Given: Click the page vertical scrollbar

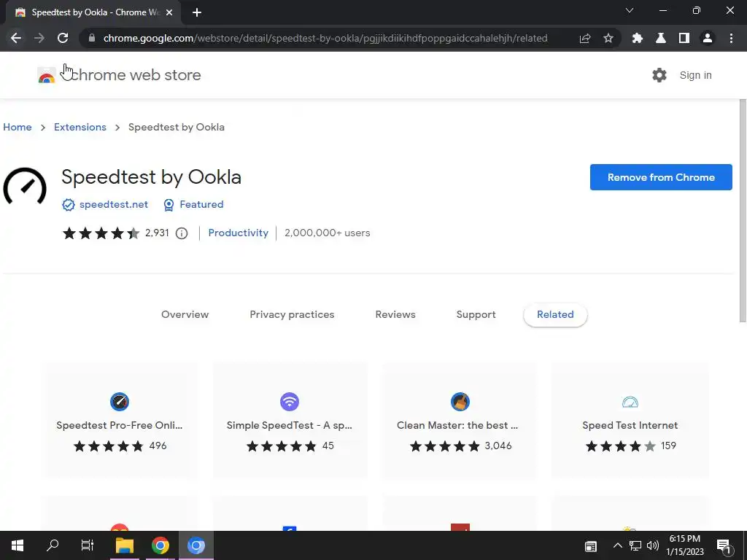Looking at the screenshot, I should click(743, 211).
